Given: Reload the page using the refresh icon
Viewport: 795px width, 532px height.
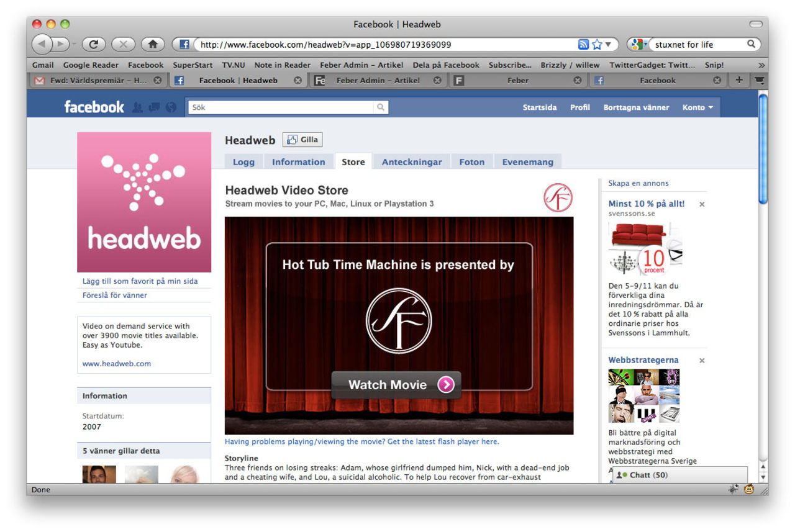Looking at the screenshot, I should [94, 44].
